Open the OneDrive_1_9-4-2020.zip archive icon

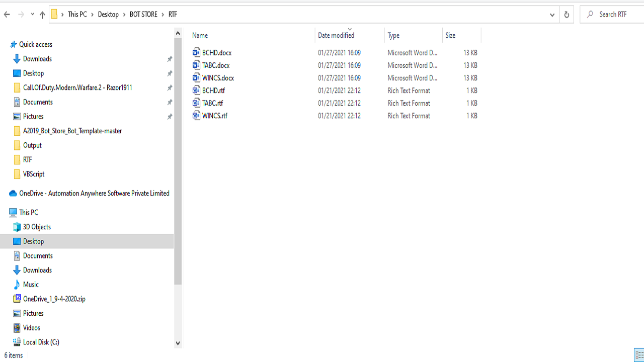[17, 299]
